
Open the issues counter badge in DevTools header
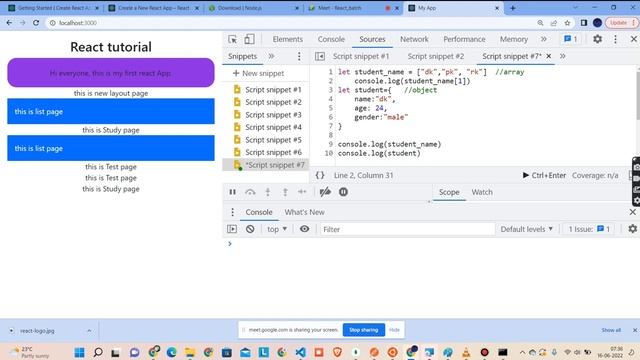(x=570, y=39)
